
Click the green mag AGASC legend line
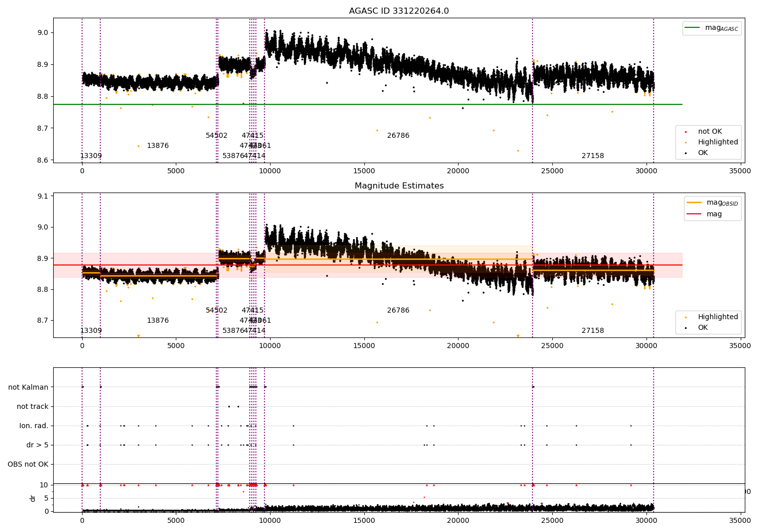click(692, 28)
